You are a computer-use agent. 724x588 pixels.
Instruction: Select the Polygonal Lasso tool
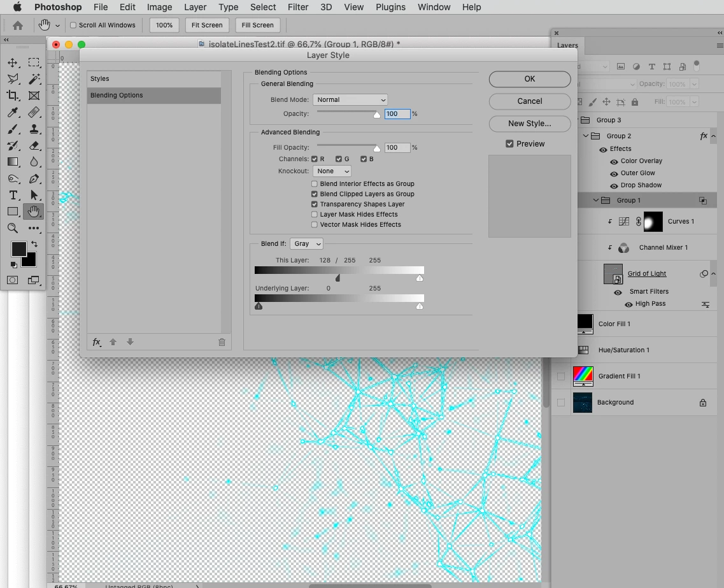click(x=13, y=79)
